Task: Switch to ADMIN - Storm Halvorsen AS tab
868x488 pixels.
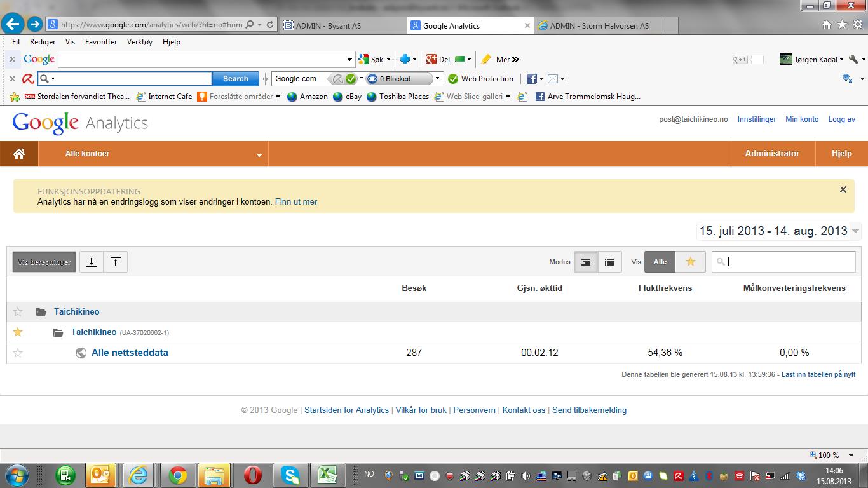Action: pos(598,26)
